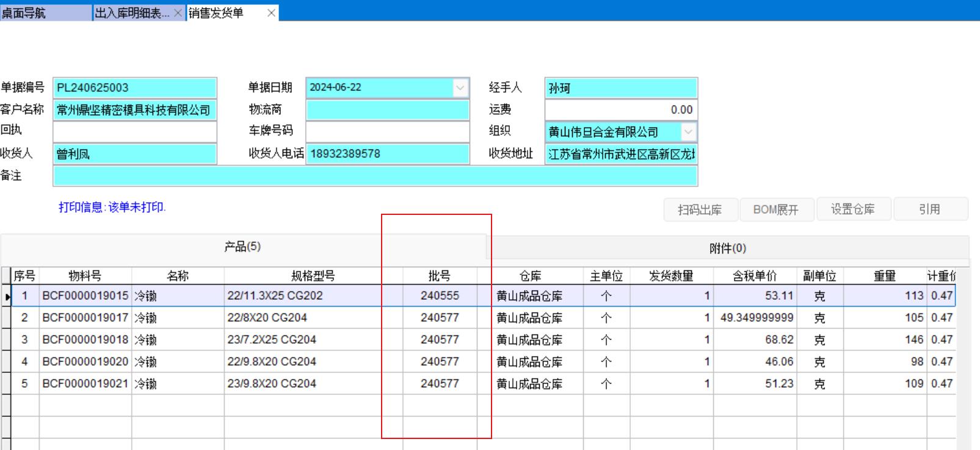Image resolution: width=980 pixels, height=450 pixels.
Task: Click the 引用 button
Action: (929, 209)
